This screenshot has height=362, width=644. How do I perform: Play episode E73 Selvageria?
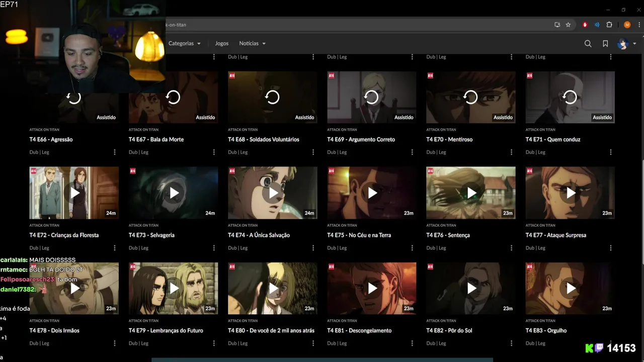coord(173,193)
